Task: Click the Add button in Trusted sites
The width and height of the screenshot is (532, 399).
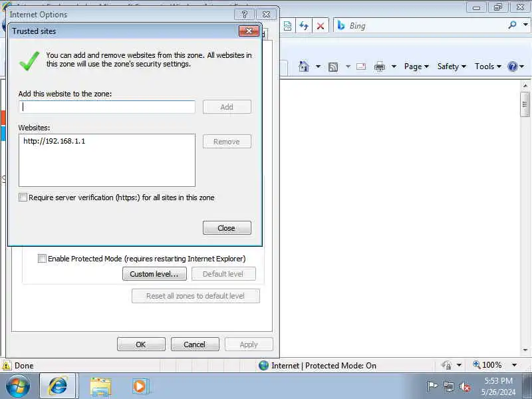Action: tap(227, 107)
